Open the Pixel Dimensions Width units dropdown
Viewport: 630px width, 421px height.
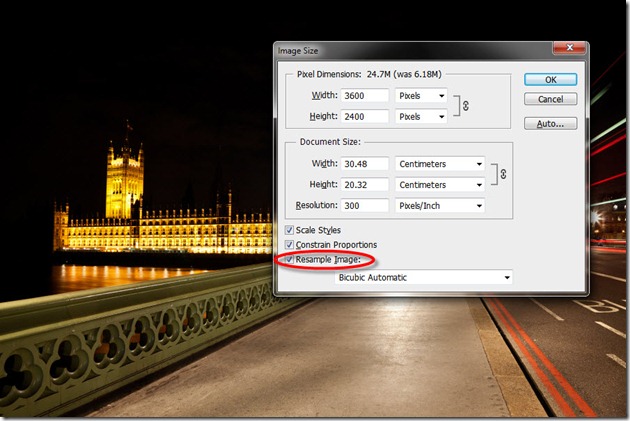[421, 96]
